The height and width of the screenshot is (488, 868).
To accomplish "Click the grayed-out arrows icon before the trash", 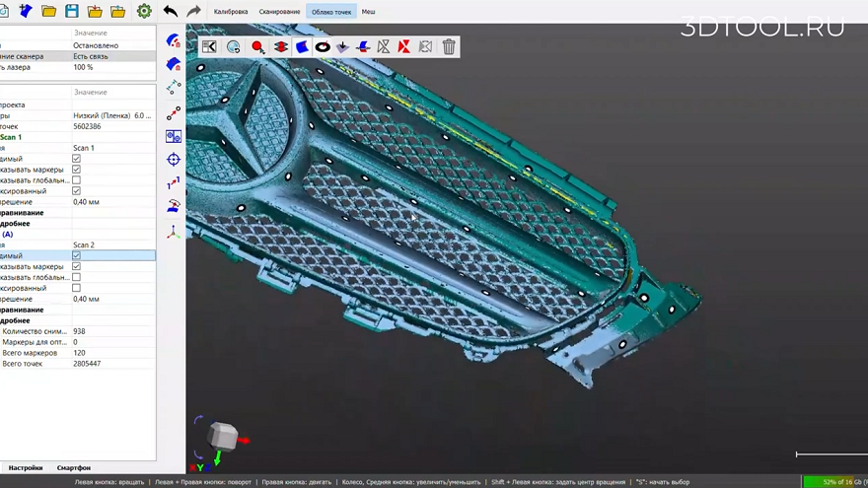I will (425, 47).
